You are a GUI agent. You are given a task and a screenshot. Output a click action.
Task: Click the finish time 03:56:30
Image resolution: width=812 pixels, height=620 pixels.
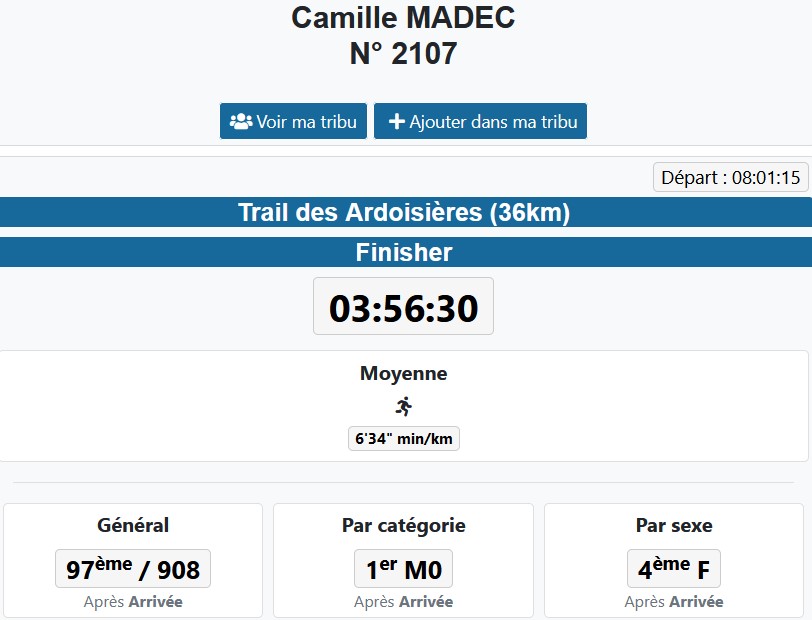pos(404,308)
